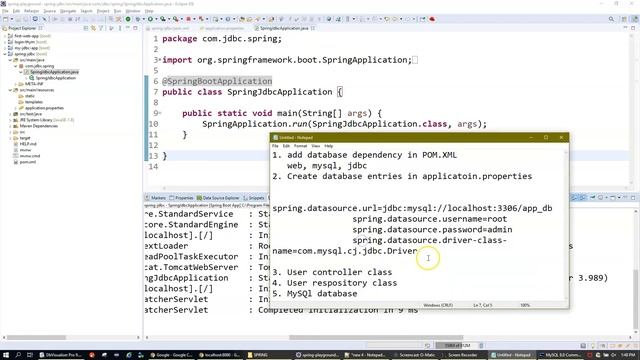Click the New file toolbar icon

(6, 19)
